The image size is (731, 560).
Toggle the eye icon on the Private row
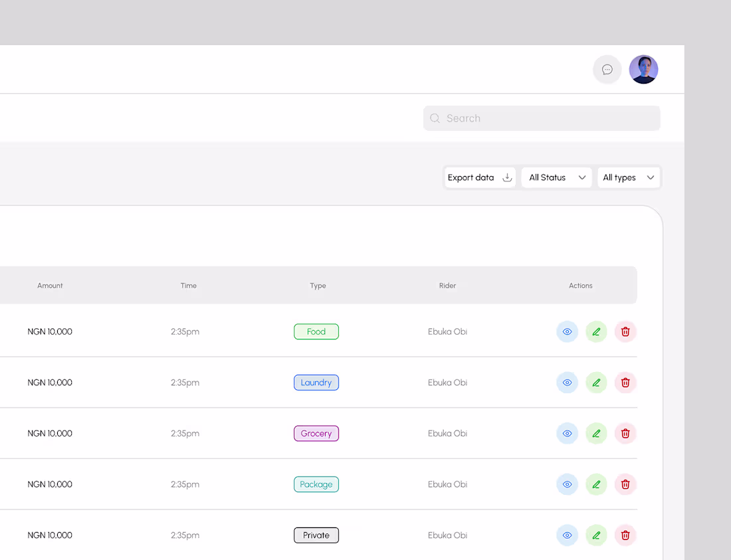(567, 535)
